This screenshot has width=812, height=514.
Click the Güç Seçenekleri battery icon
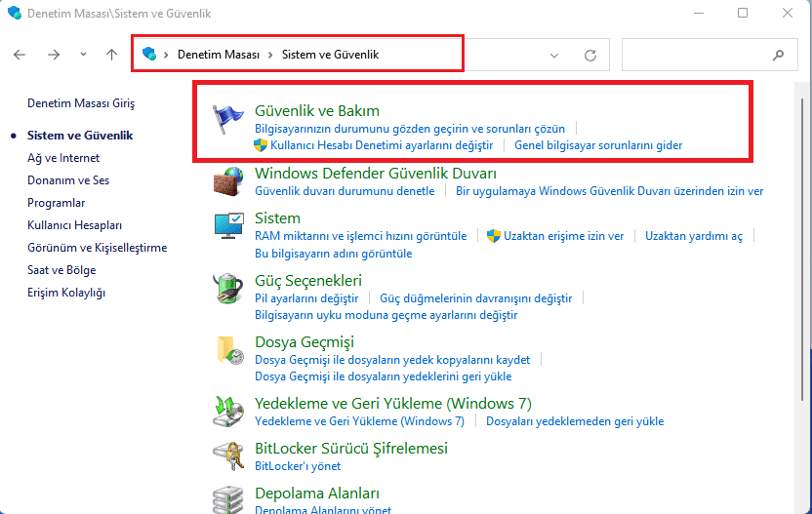point(227,288)
